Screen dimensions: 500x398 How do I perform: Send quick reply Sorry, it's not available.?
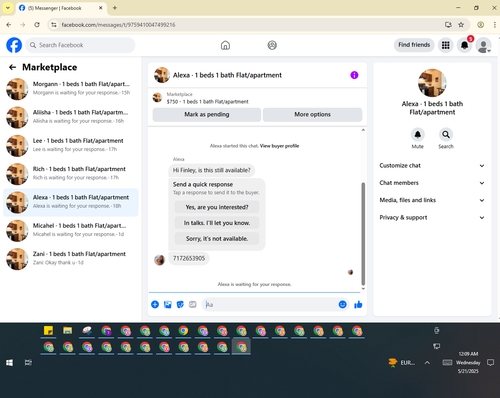(217, 239)
